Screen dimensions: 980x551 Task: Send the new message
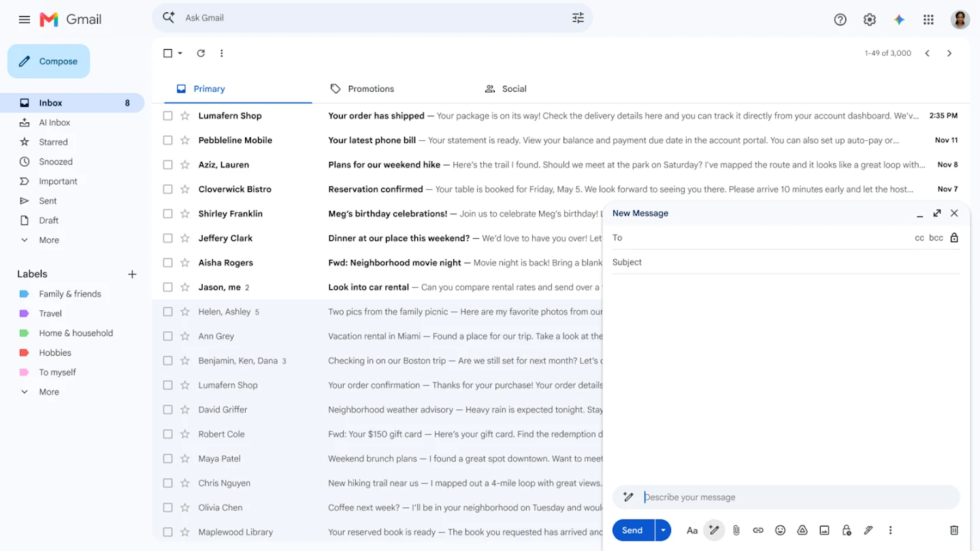(633, 531)
